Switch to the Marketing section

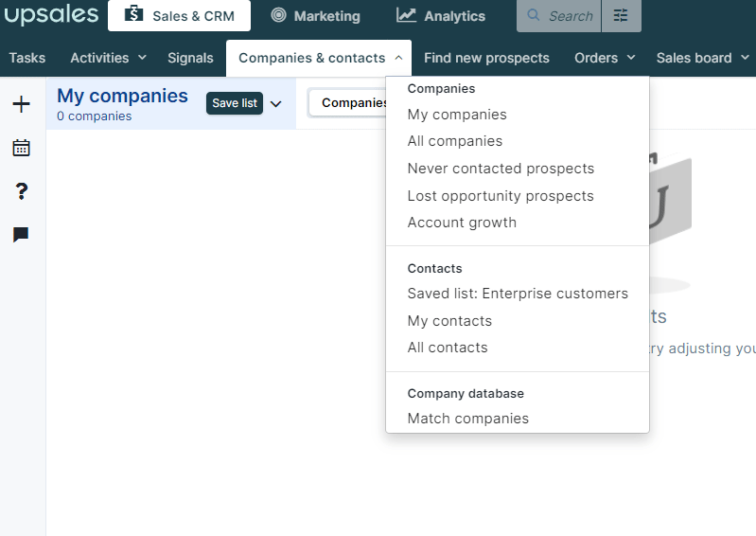315,16
